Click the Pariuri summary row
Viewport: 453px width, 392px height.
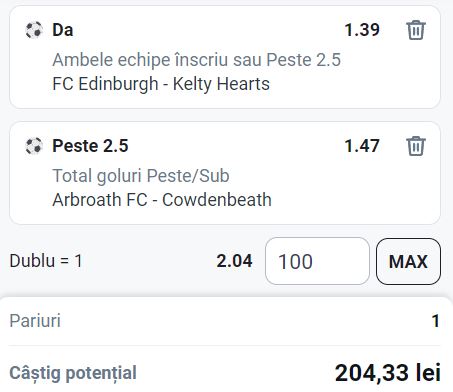pos(224,321)
